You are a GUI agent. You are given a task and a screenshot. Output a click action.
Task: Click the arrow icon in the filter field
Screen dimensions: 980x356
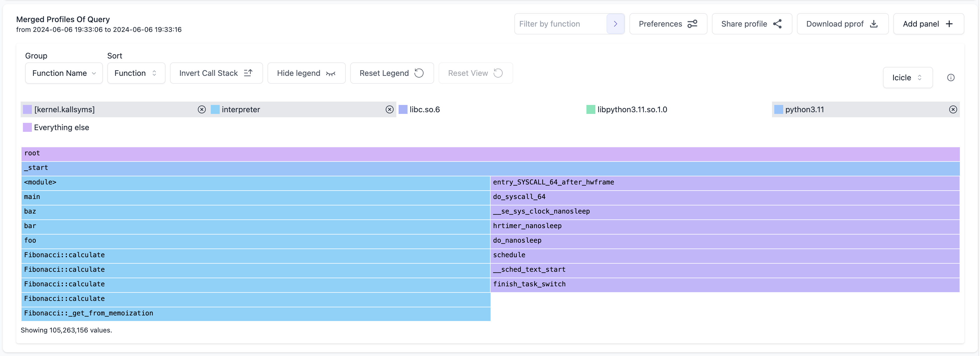coord(615,24)
